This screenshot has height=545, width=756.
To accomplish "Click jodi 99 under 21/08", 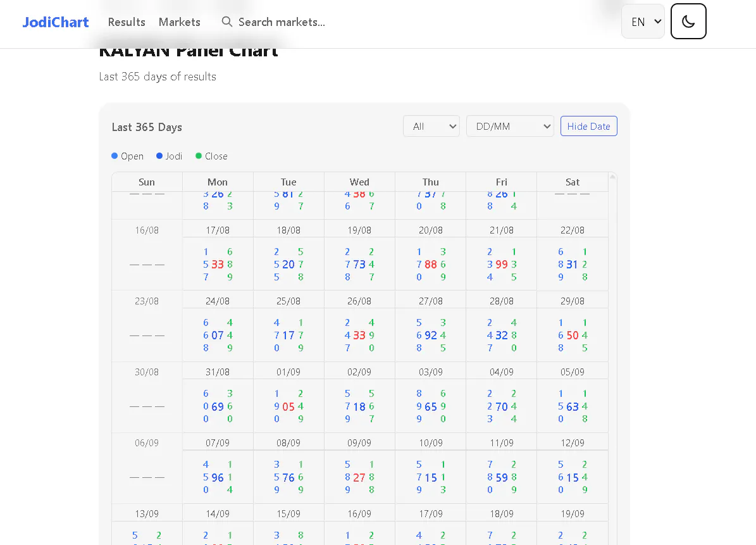I will tap(502, 265).
